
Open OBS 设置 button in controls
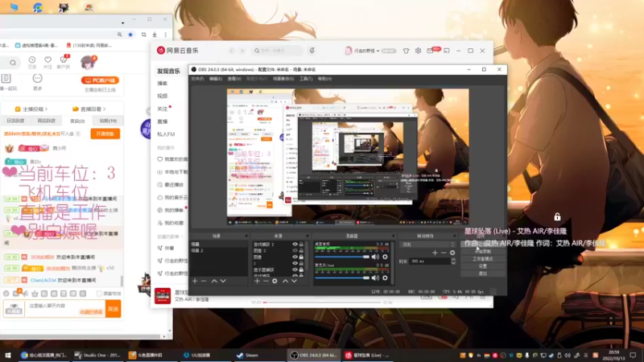(x=482, y=266)
